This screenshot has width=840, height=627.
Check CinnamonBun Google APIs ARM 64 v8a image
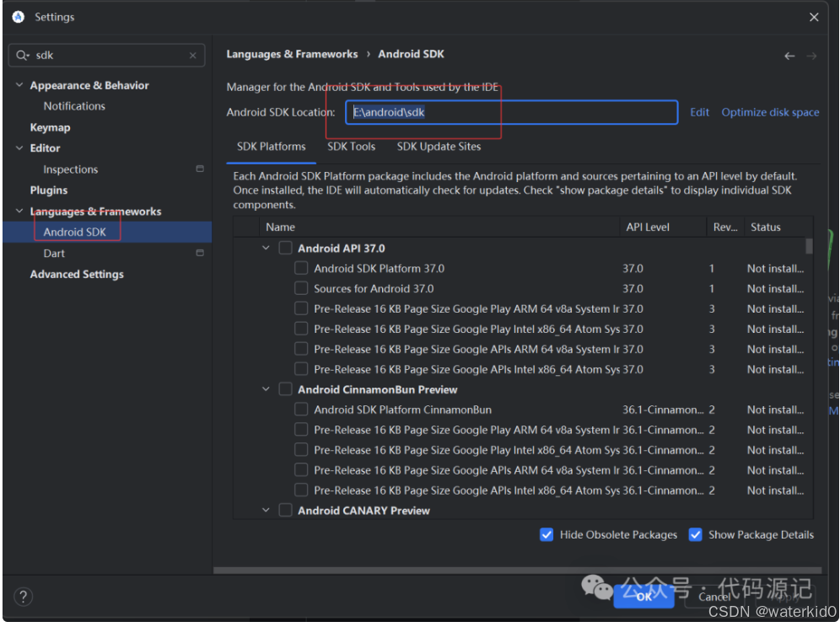pyautogui.click(x=301, y=470)
